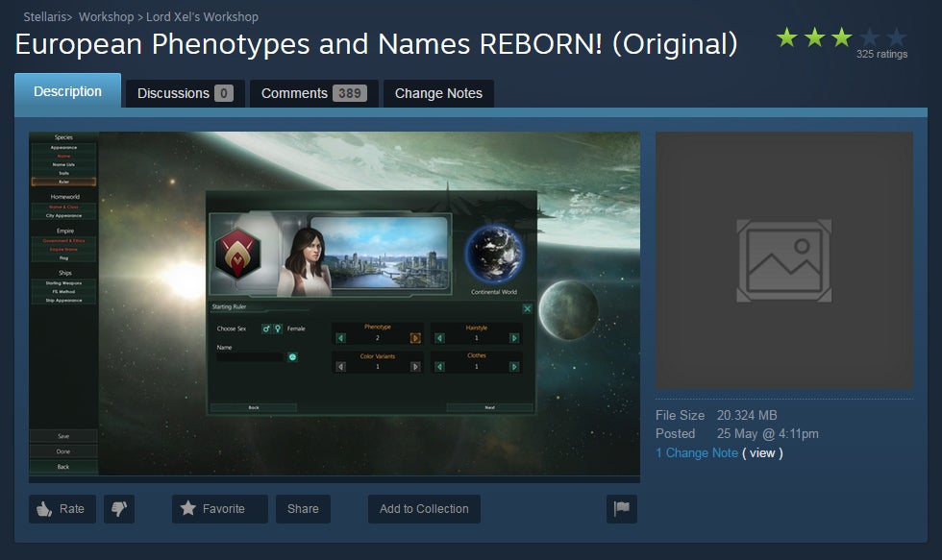Click Done in game sidebar

pos(63,451)
